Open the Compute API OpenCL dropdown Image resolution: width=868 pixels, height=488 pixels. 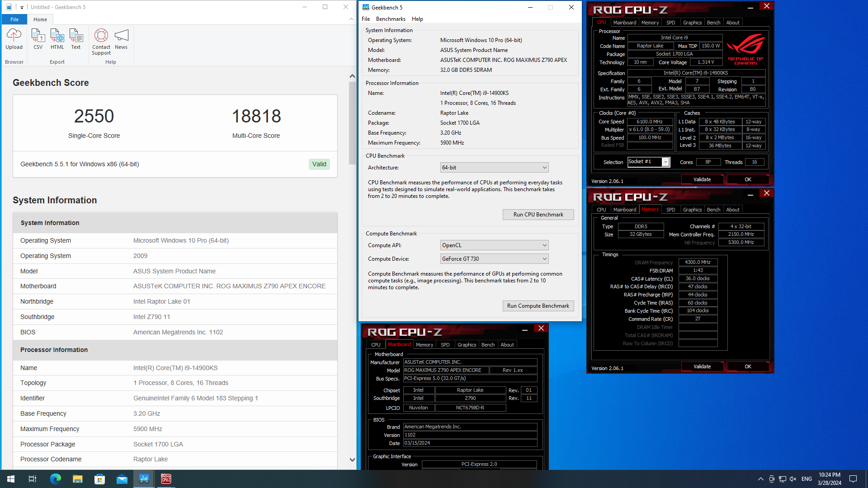[x=494, y=245]
